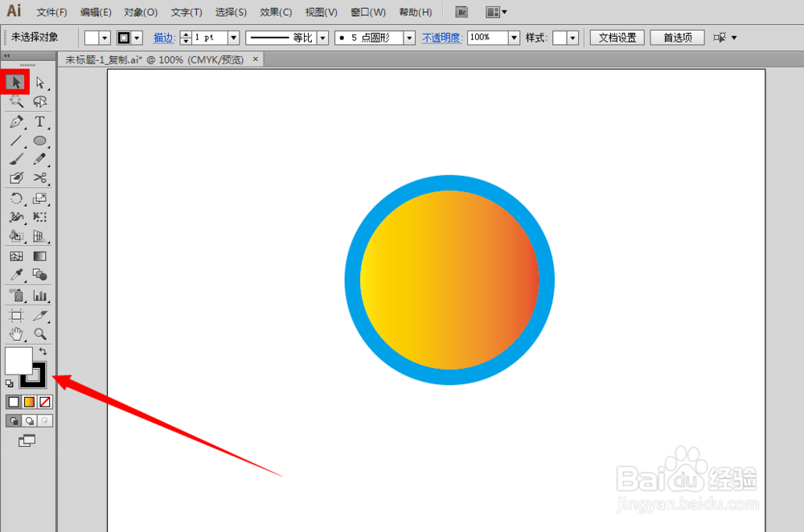
Task: Set paint mode to None
Action: click(45, 402)
